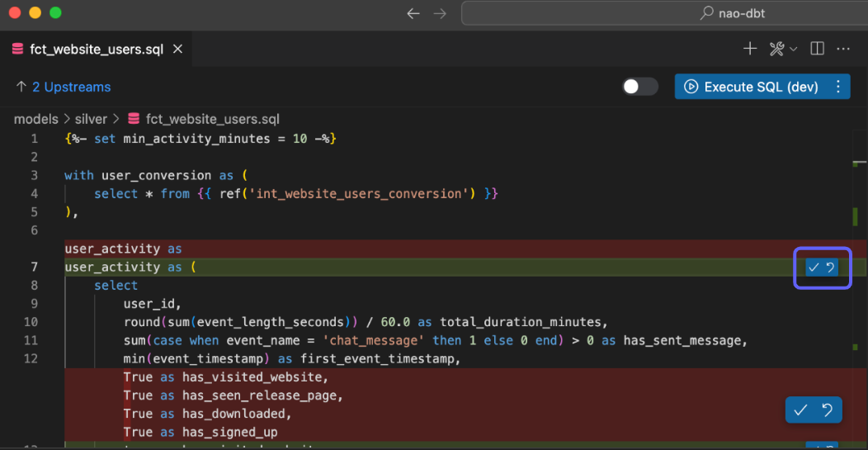The width and height of the screenshot is (868, 450).
Task: Toggle the switch beside Execute SQL
Action: pyautogui.click(x=640, y=87)
